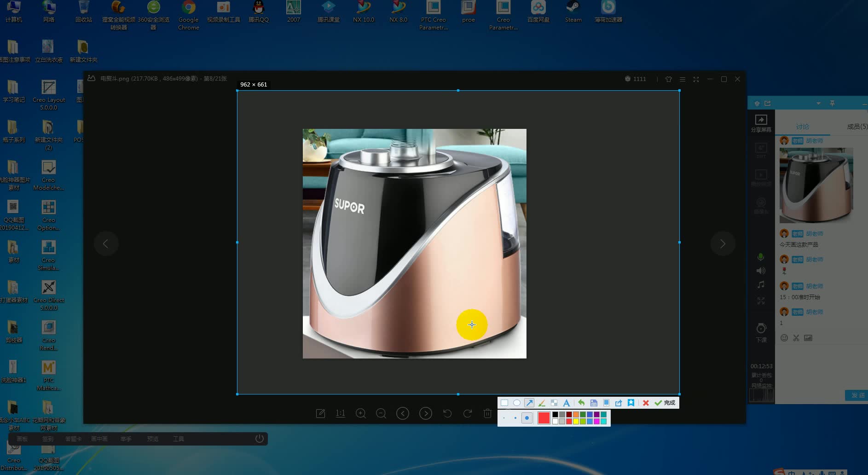868x475 pixels.
Task: Switch to the 成员(5) members tab
Action: pos(857,127)
